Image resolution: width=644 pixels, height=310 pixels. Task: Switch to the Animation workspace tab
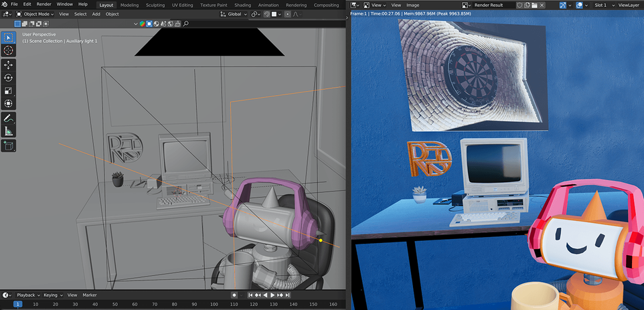point(268,5)
